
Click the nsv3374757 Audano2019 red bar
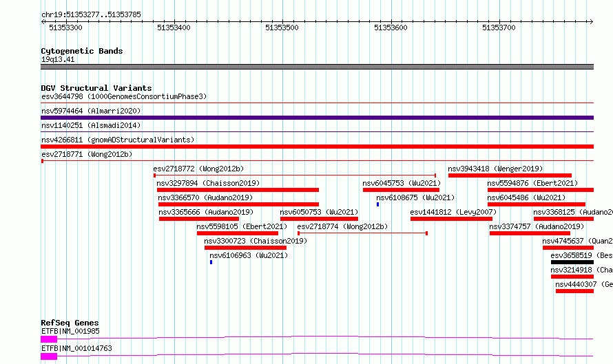pos(530,233)
